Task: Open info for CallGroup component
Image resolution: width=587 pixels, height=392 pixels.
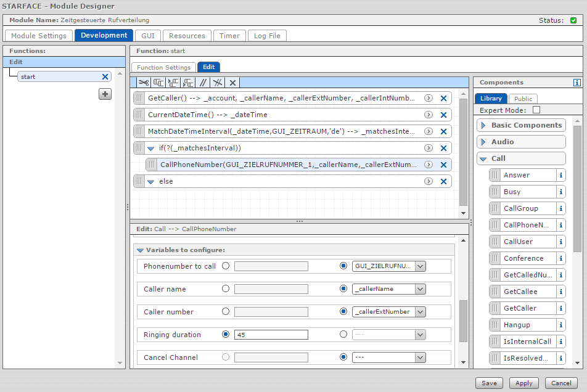Action: pyautogui.click(x=560, y=208)
